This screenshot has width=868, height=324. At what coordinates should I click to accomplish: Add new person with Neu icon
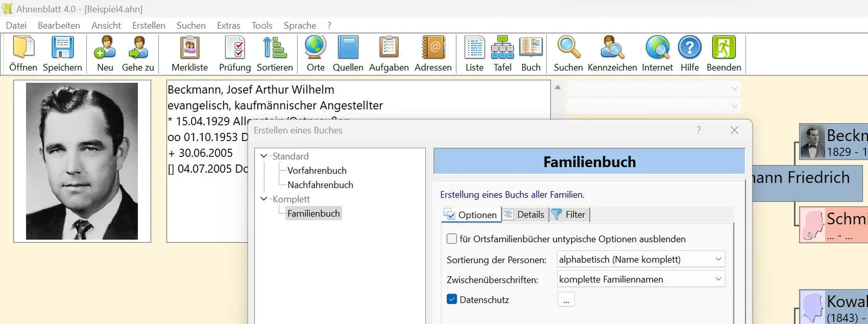105,54
